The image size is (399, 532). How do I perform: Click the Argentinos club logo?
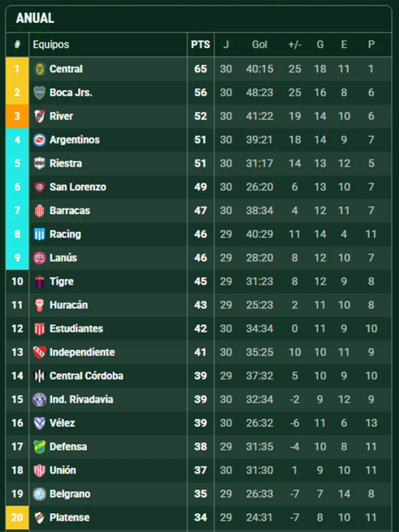(39, 140)
